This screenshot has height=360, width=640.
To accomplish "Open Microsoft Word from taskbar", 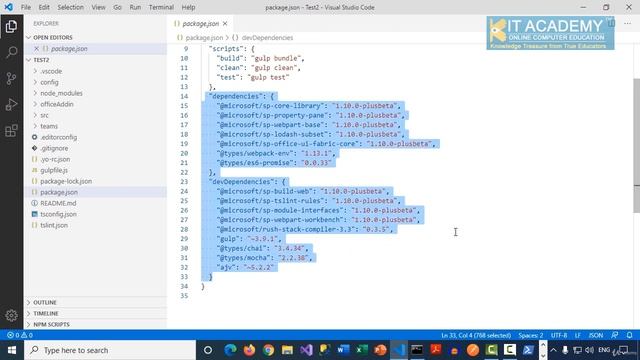I will tap(343, 350).
